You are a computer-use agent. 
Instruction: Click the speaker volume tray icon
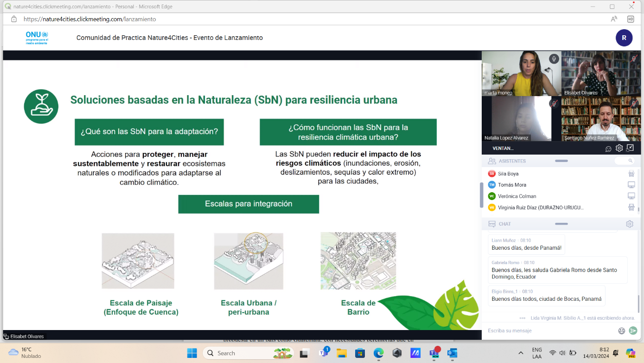click(x=562, y=353)
